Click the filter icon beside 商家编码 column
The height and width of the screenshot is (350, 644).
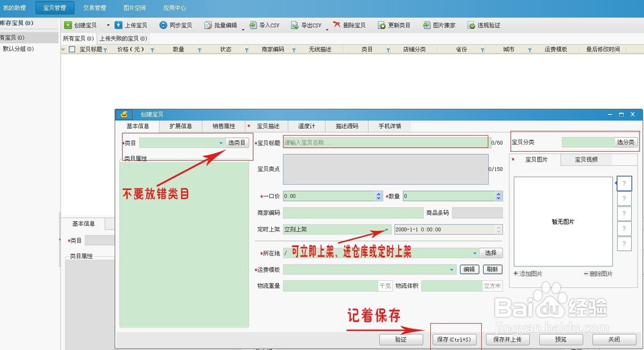[x=294, y=50]
